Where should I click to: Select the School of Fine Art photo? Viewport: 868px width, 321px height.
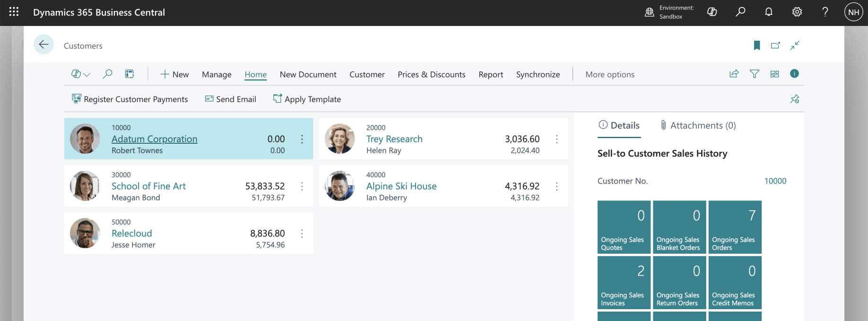point(85,186)
